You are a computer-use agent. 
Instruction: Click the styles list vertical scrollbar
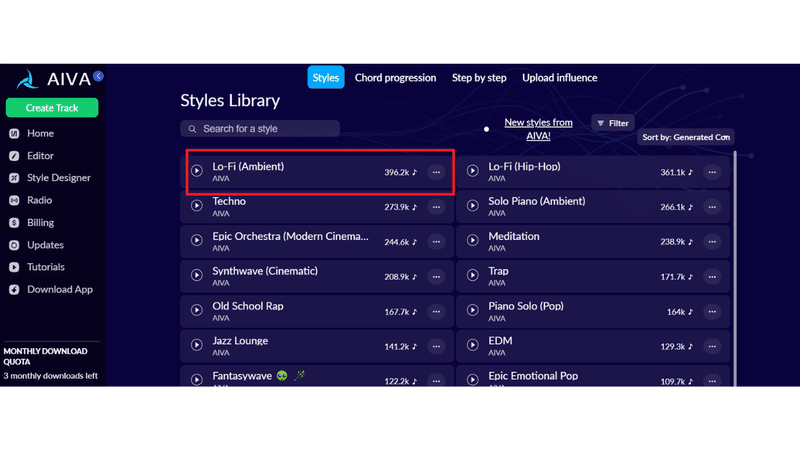(735, 268)
